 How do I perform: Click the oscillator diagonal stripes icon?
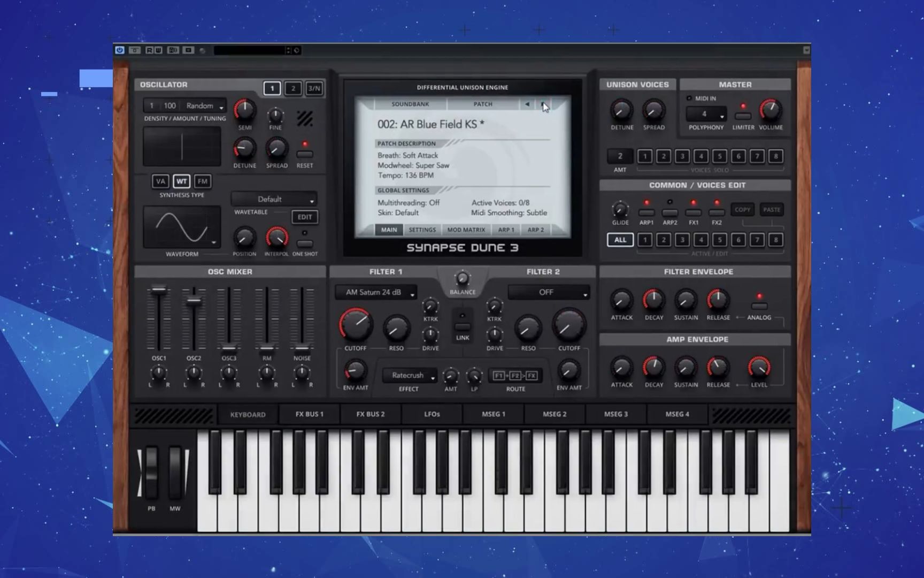[305, 119]
